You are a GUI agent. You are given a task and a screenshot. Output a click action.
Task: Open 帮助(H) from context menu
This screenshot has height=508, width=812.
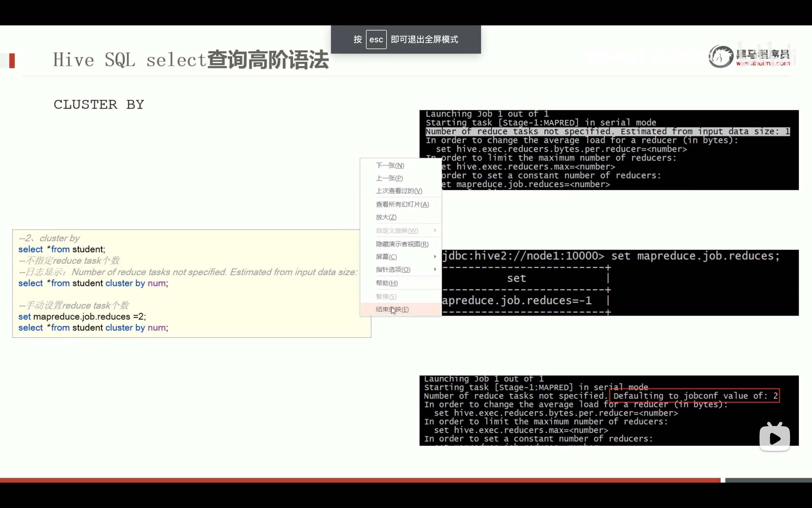point(401,283)
